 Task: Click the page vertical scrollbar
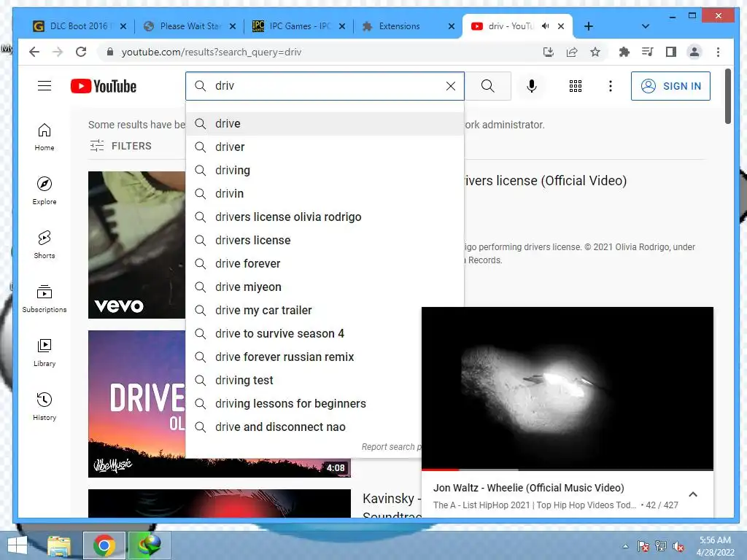727,96
